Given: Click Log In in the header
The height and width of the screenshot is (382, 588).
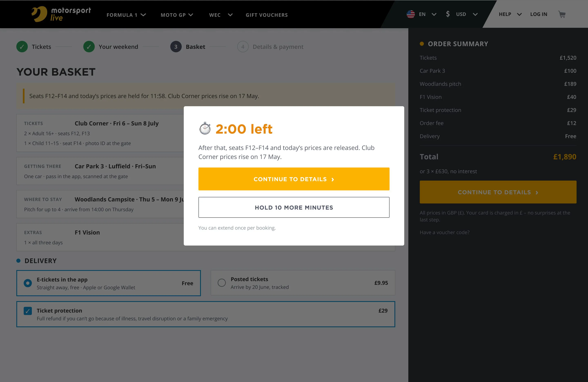Looking at the screenshot, I should click(539, 14).
